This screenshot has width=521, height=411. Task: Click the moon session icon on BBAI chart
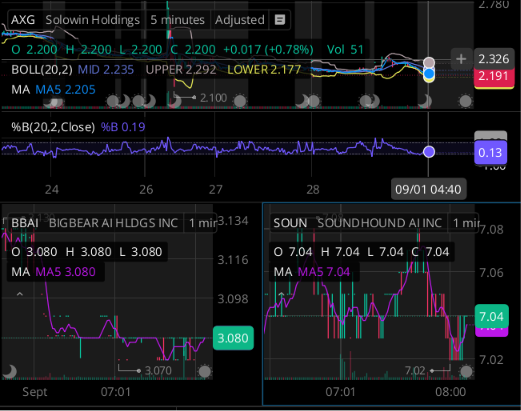click(11, 371)
